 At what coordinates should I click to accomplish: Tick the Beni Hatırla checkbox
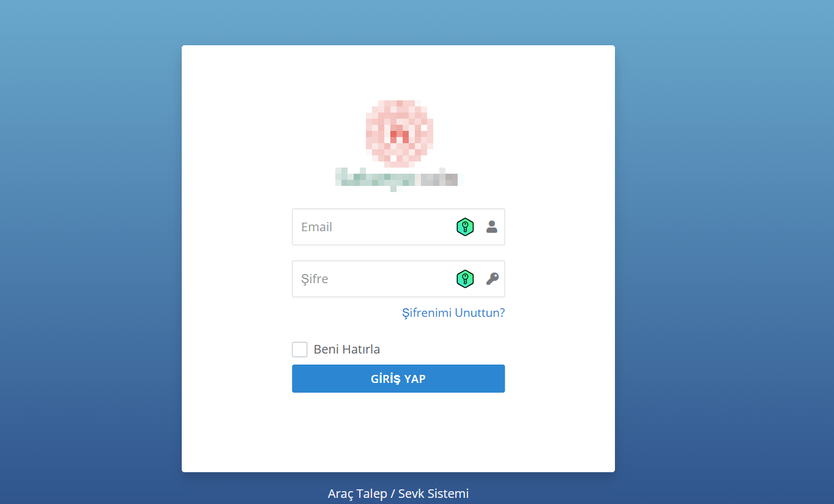click(300, 349)
